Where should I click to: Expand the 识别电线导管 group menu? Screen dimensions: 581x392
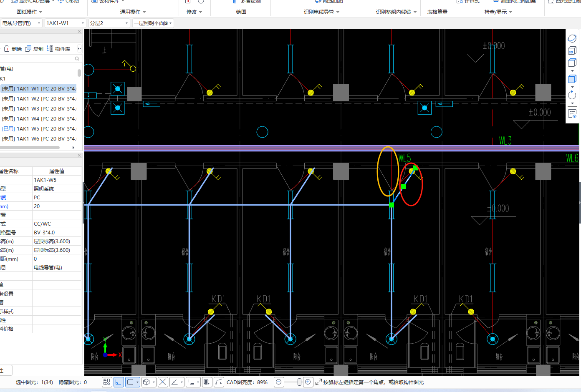pos(321,12)
